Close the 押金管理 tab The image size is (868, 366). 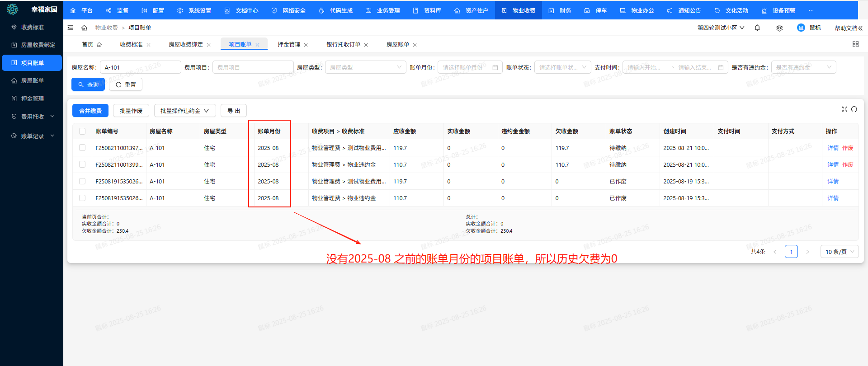click(306, 45)
